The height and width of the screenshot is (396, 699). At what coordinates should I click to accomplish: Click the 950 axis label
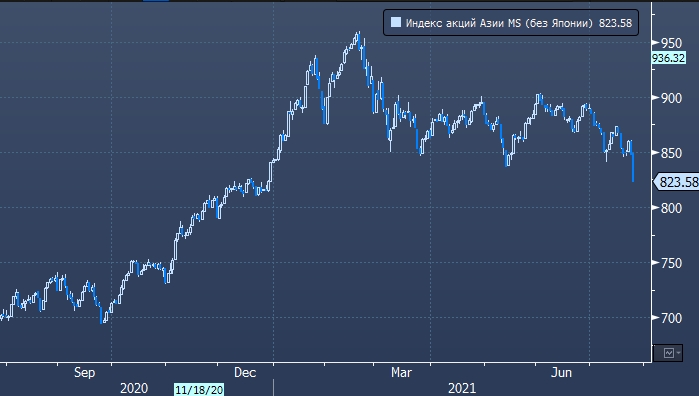(671, 43)
